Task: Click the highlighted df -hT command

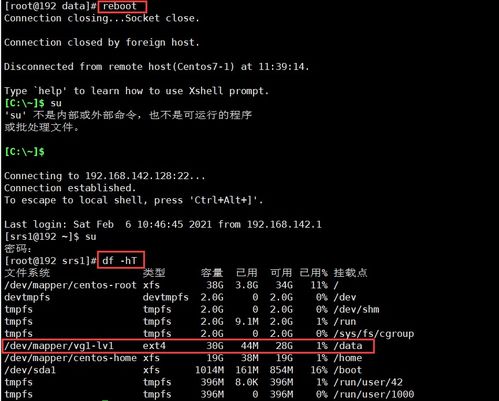Action: tap(121, 260)
